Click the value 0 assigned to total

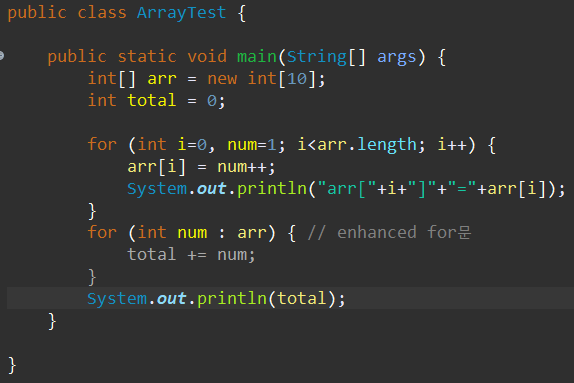[x=212, y=101]
